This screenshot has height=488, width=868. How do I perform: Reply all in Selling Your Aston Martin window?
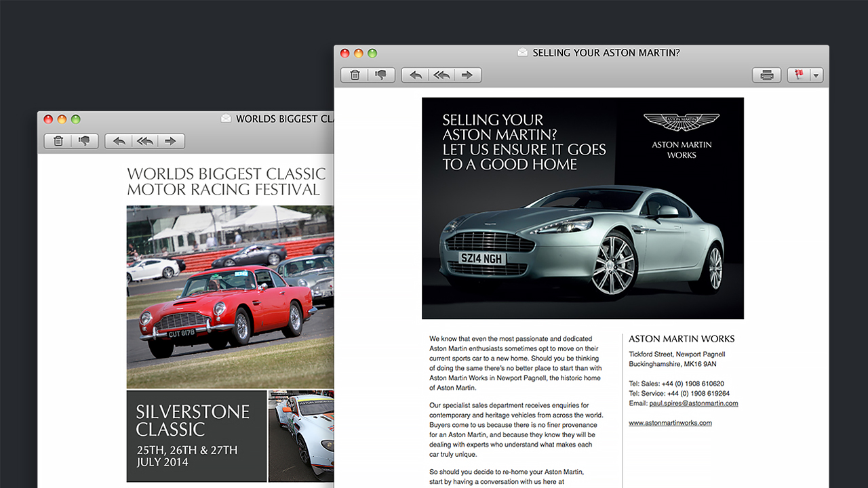[441, 75]
